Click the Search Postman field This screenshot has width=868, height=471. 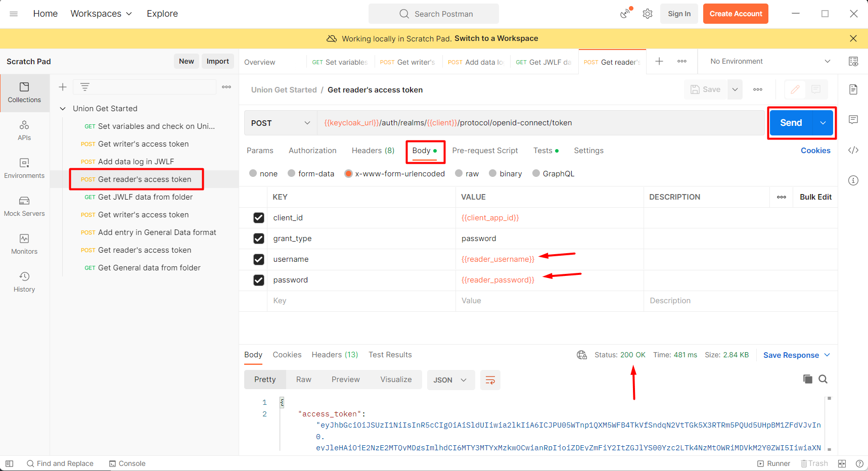(x=434, y=14)
